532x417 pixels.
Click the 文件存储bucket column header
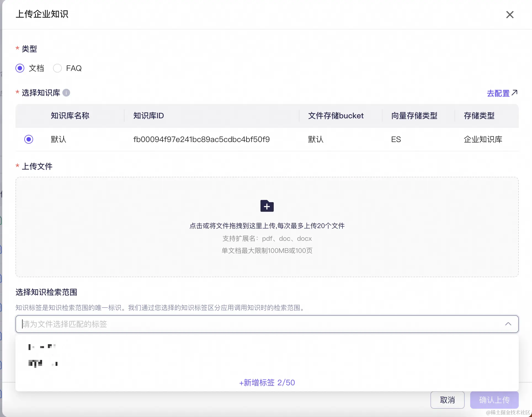(x=336, y=116)
